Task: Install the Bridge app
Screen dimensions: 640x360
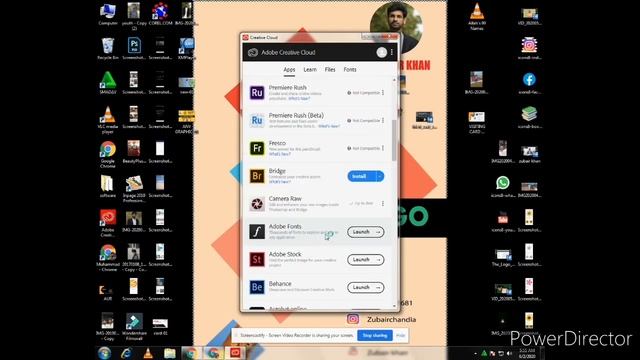Action: pyautogui.click(x=361, y=176)
